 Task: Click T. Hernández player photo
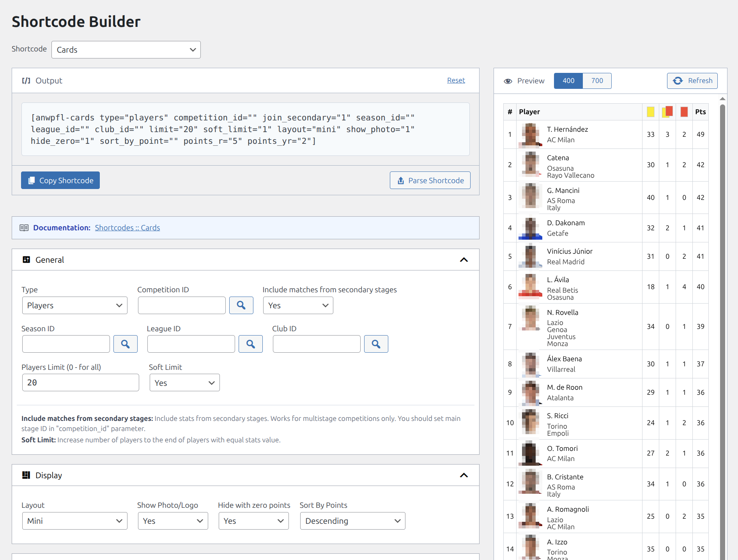(x=530, y=134)
